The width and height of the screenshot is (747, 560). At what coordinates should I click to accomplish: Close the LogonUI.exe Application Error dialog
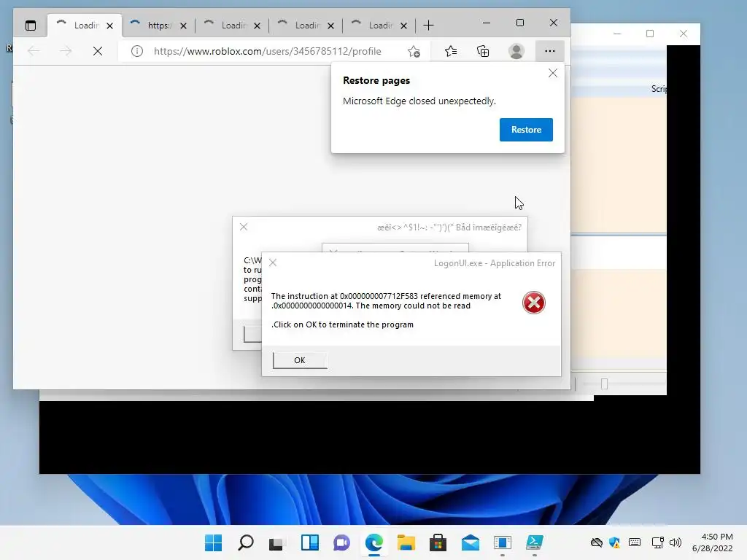273,262
